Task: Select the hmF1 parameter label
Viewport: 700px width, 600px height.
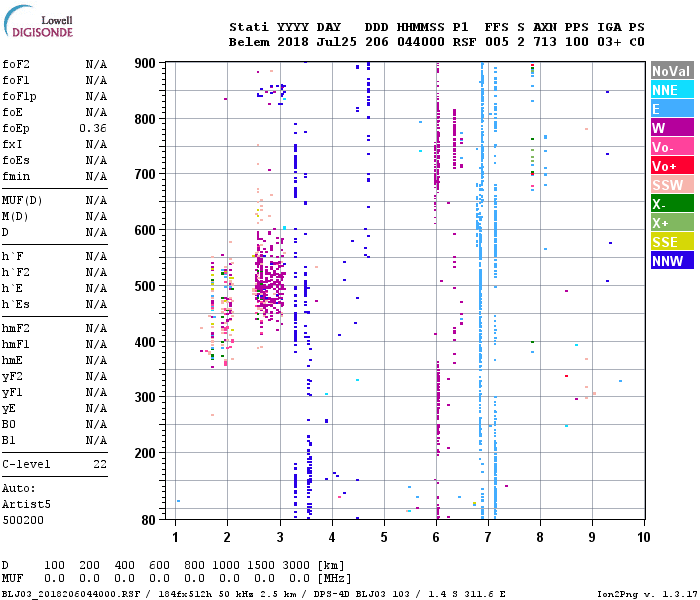Action: (x=16, y=345)
